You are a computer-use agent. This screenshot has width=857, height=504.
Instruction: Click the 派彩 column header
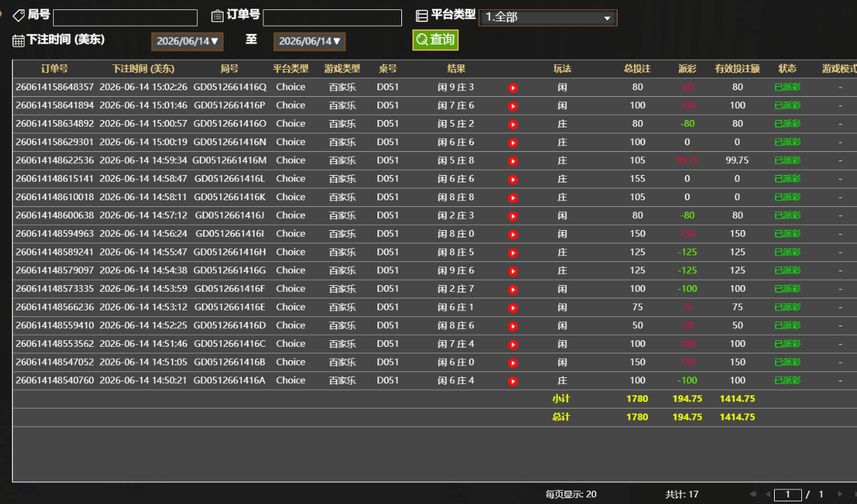(x=687, y=69)
